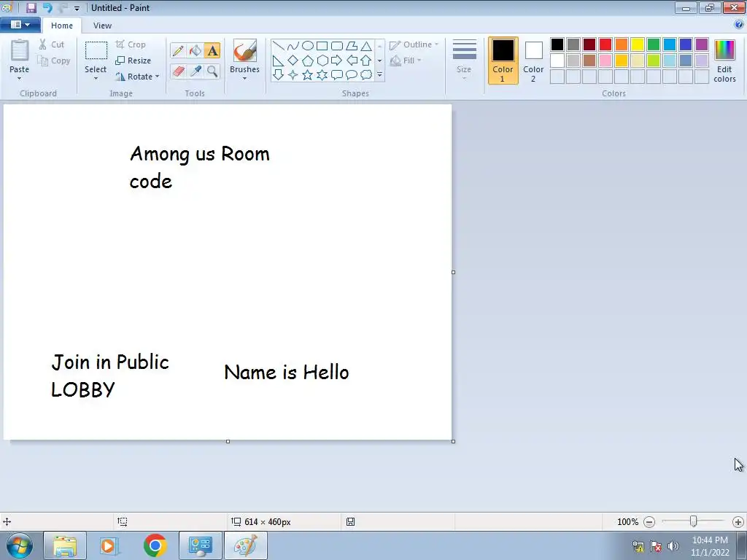Choose the Line shape
The image size is (747, 560).
tap(278, 46)
